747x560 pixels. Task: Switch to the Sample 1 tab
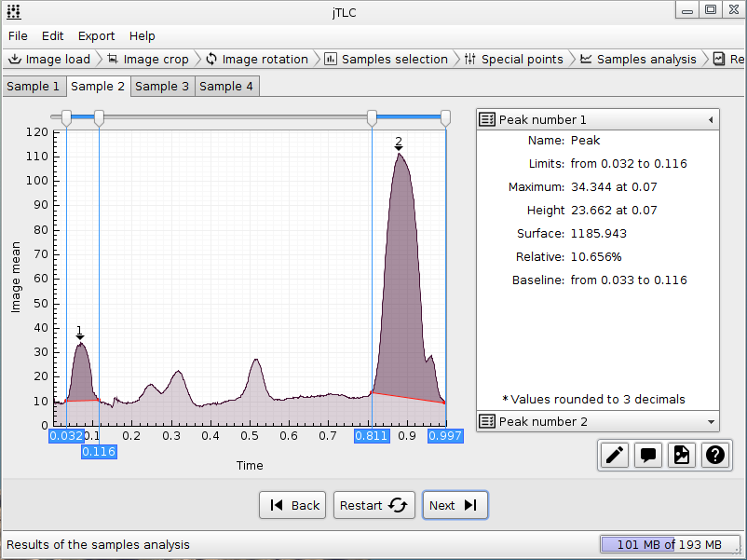34,87
